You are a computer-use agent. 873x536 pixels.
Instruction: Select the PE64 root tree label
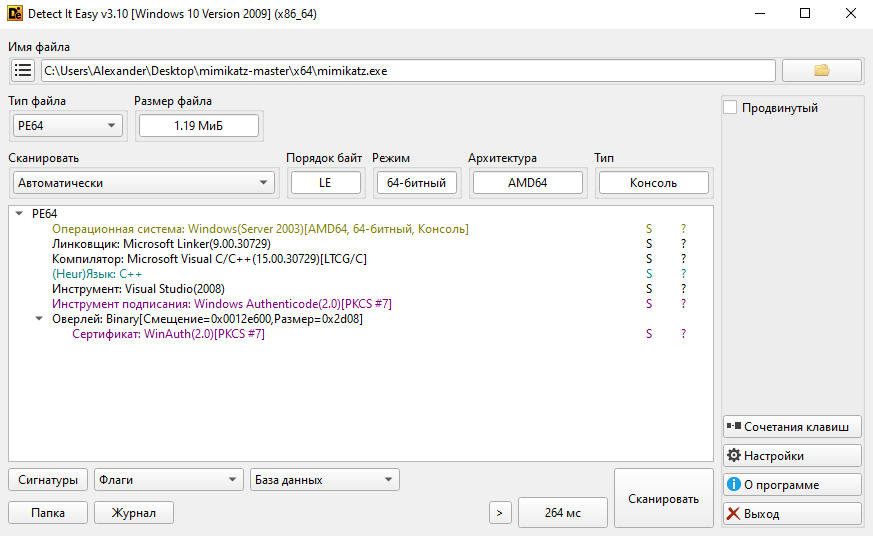click(45, 214)
